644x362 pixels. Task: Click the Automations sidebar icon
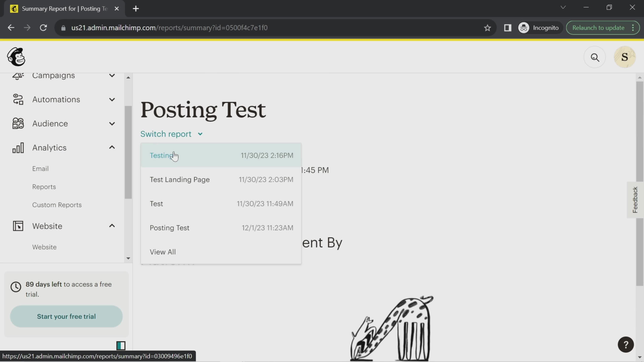point(18,99)
